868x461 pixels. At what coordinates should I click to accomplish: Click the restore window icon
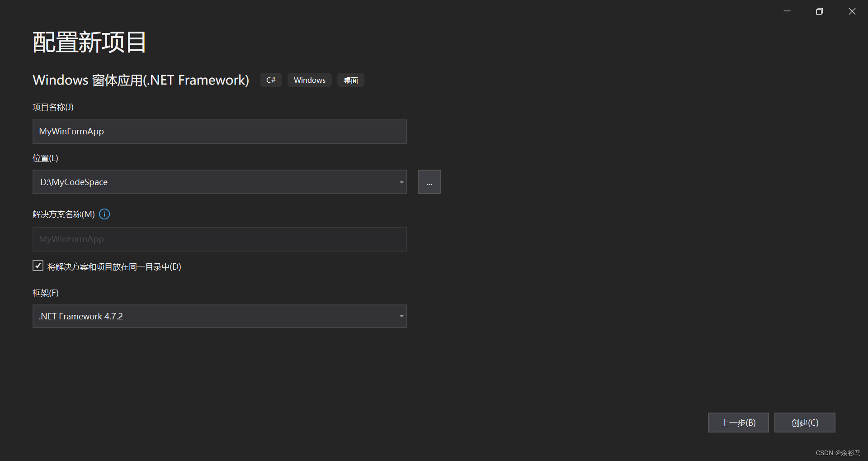(820, 11)
